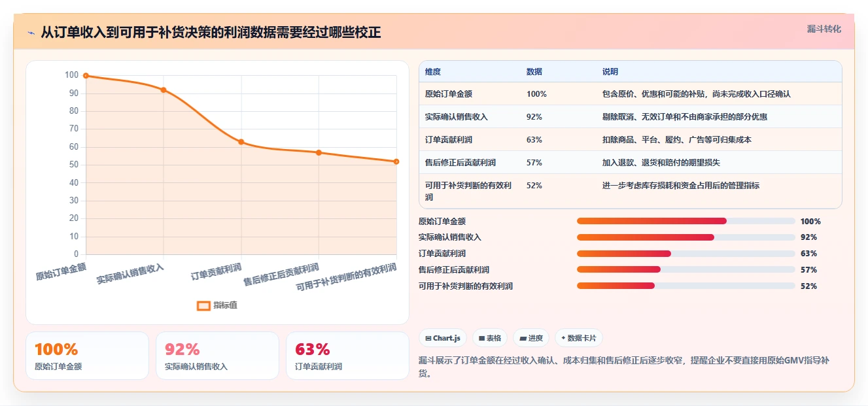Click description 进一步考虑库存损耗和资金占用
The image size is (868, 406).
click(681, 186)
